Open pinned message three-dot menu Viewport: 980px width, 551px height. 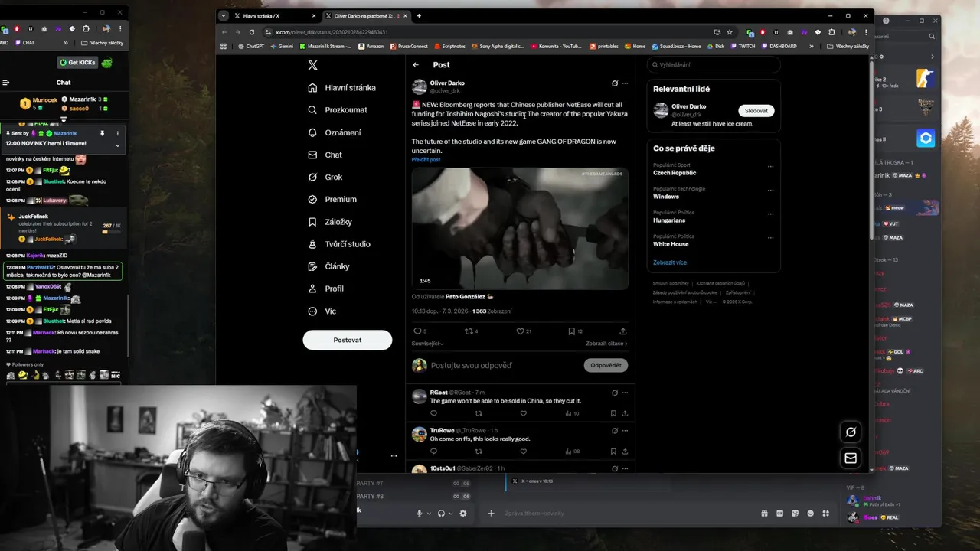pos(118,133)
